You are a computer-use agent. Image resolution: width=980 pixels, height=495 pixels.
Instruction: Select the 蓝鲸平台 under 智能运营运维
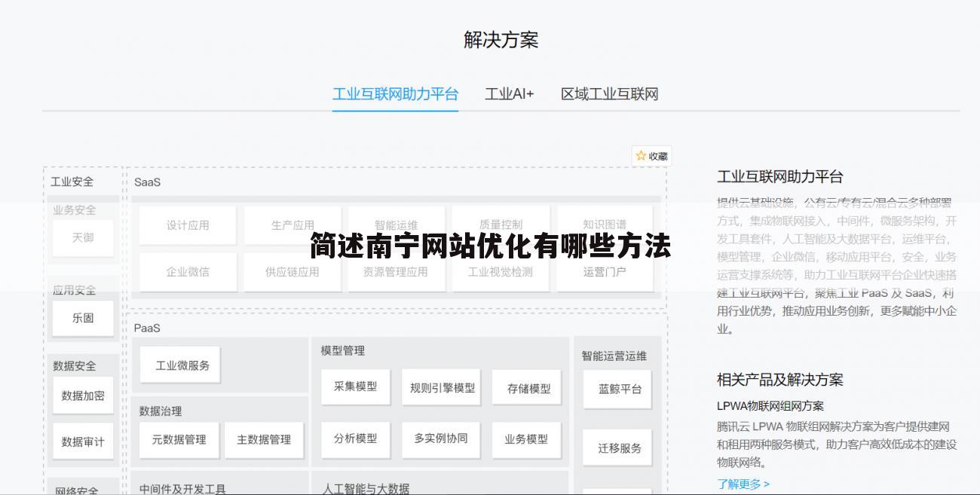pyautogui.click(x=617, y=389)
